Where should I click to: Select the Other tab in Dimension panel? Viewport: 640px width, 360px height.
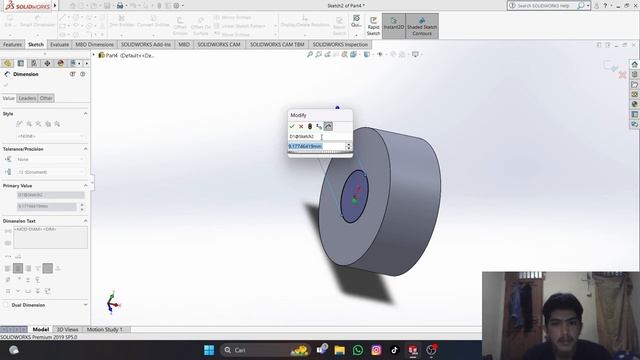46,98
